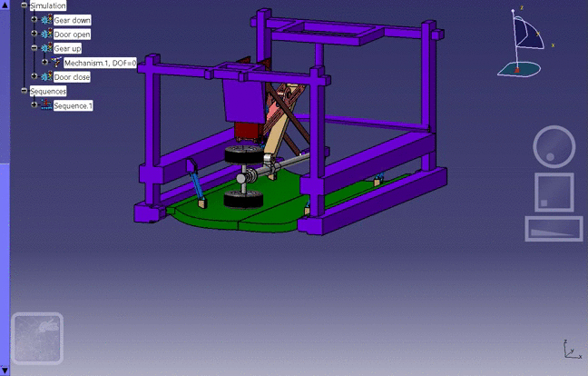
Task: Select the Simulation label in tree
Action: point(48,5)
